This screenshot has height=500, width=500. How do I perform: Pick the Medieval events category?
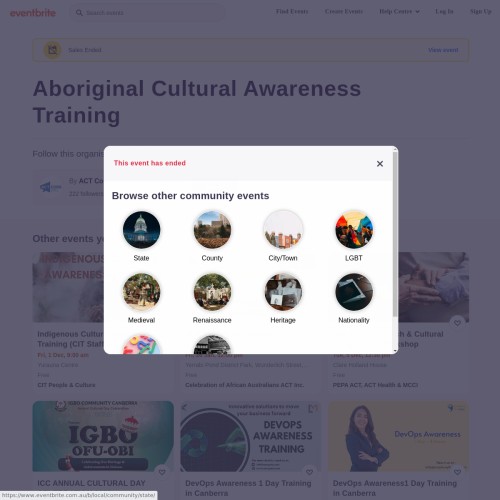tap(141, 292)
